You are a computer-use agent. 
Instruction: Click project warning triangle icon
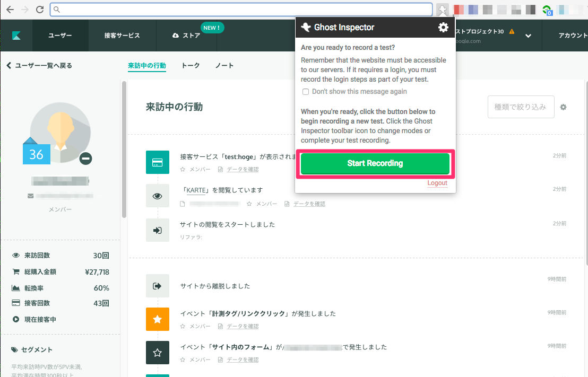click(512, 31)
